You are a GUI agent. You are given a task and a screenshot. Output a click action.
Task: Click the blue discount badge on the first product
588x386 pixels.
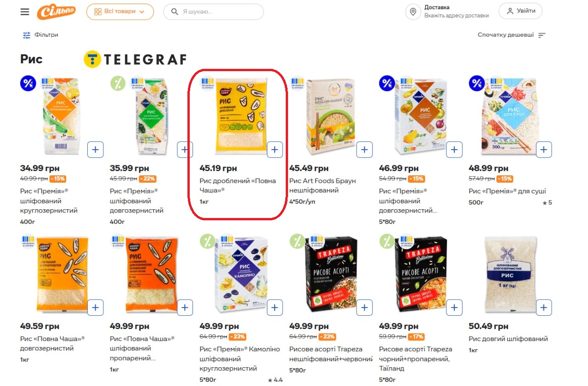[x=28, y=84]
